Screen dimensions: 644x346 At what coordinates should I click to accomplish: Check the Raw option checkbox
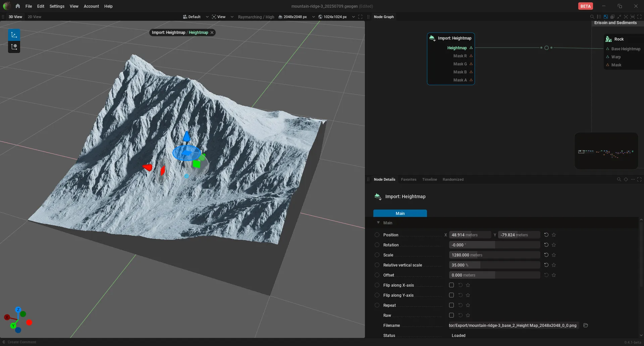click(451, 315)
